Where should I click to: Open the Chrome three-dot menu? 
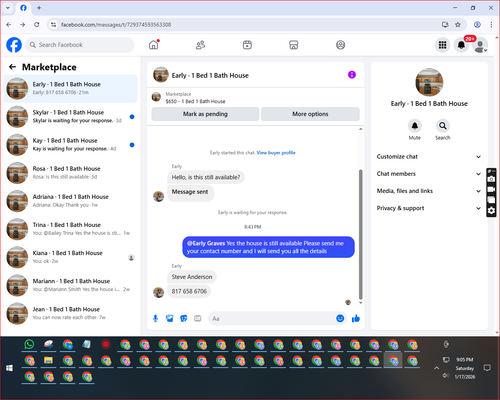(x=491, y=25)
